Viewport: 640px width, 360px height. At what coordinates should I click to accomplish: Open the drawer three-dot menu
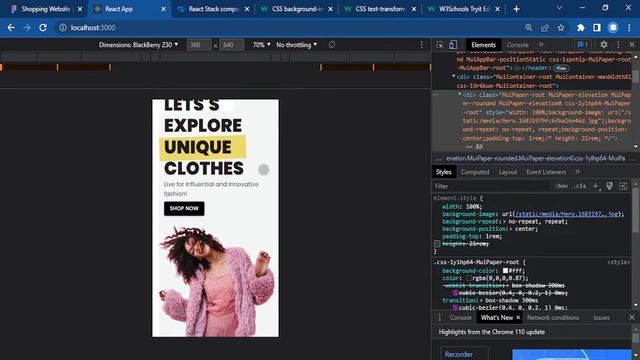(x=439, y=317)
